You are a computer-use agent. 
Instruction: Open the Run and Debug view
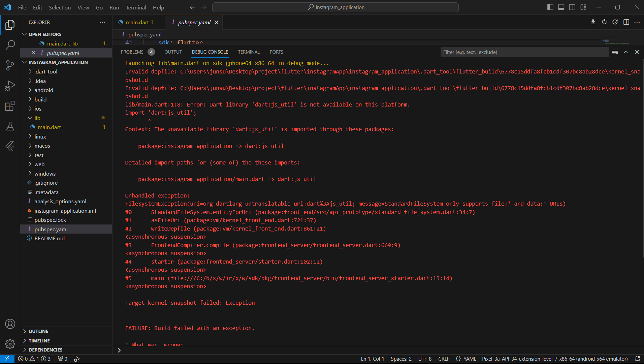(10, 86)
